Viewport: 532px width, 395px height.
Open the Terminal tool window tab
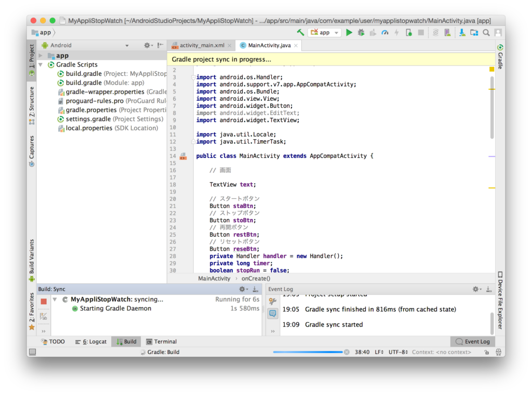click(x=162, y=342)
